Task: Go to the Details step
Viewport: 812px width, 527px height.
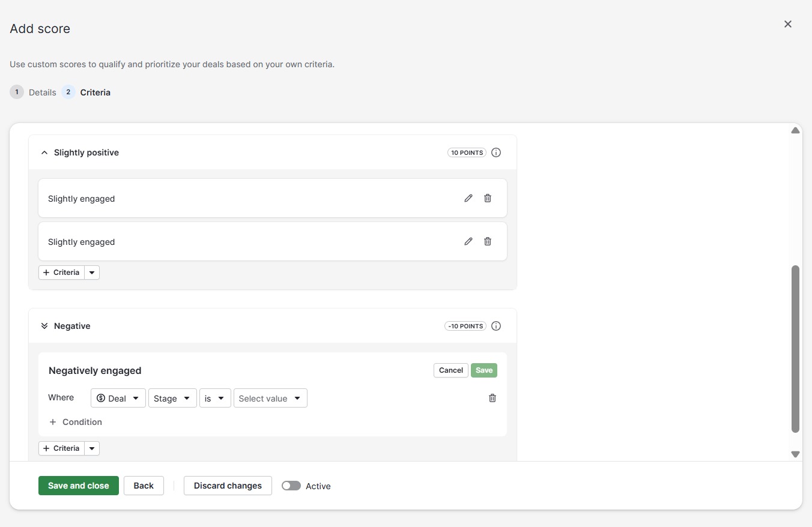Action: point(33,92)
